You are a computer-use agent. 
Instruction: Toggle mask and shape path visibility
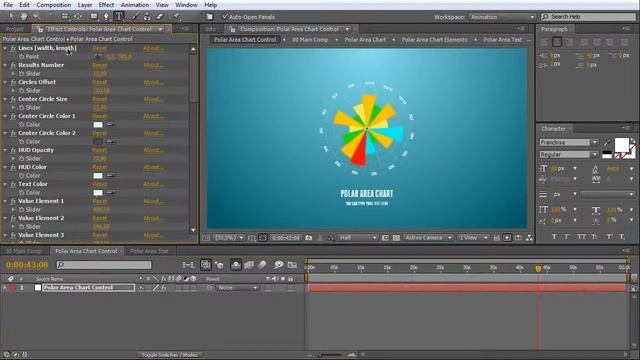pyautogui.click(x=263, y=238)
